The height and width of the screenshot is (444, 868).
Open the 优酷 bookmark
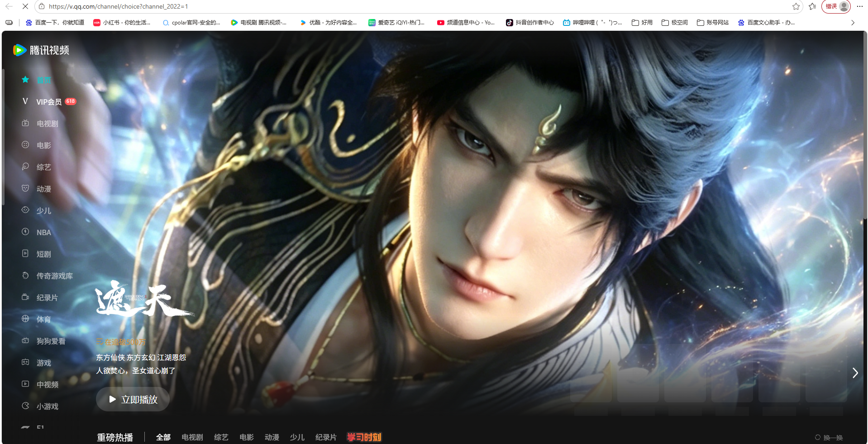point(328,23)
